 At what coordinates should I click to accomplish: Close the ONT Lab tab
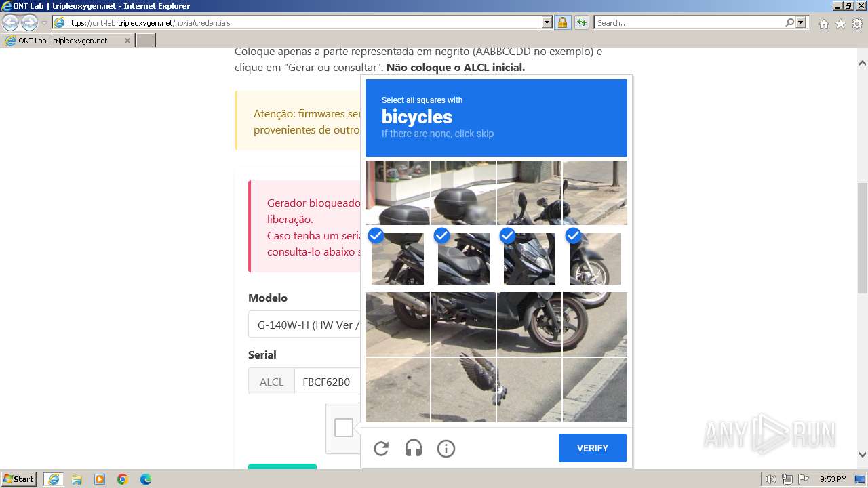point(127,41)
